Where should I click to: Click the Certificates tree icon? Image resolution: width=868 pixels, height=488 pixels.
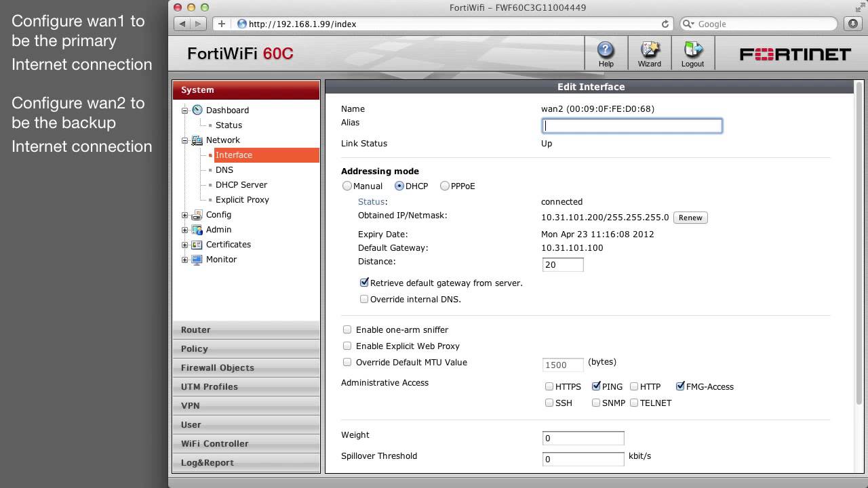click(197, 244)
